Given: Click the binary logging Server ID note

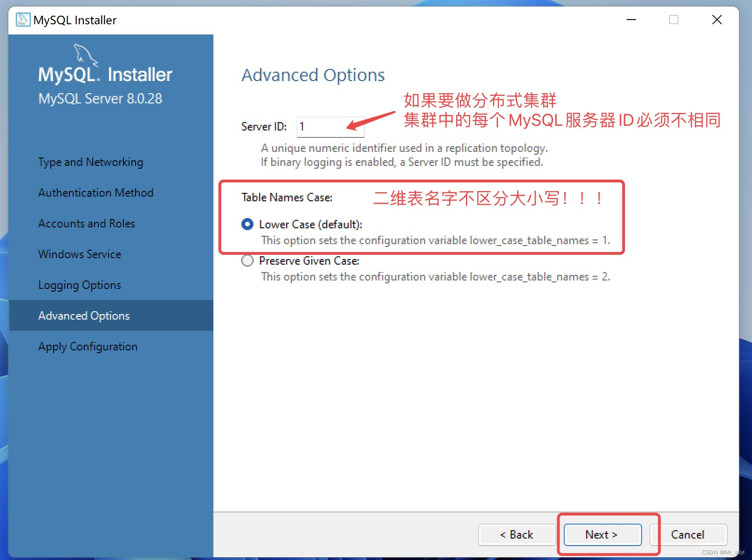Looking at the screenshot, I should 402,162.
